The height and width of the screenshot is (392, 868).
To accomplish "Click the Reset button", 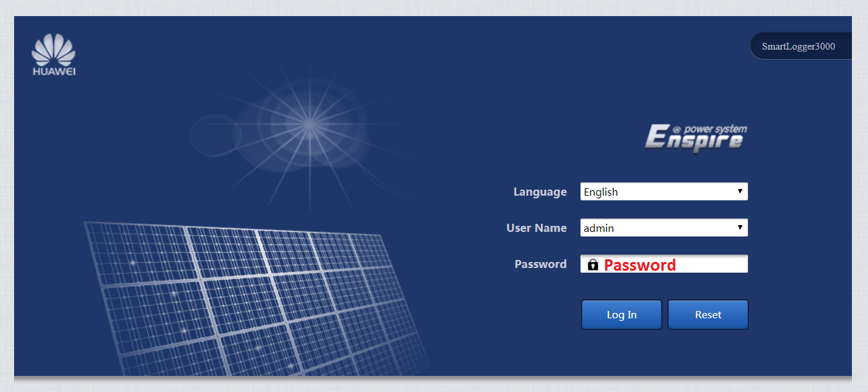I will 708,315.
